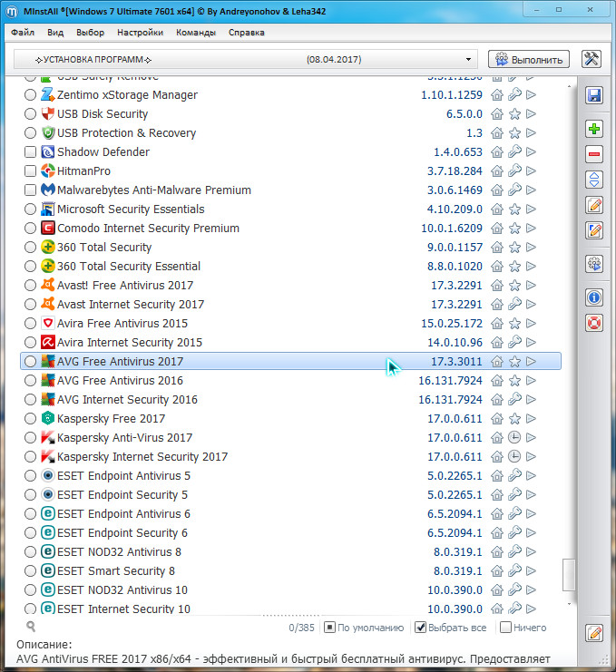The width and height of the screenshot is (616, 672).
Task: Open the tools (hammer and wrench) icon
Action: tap(592, 59)
